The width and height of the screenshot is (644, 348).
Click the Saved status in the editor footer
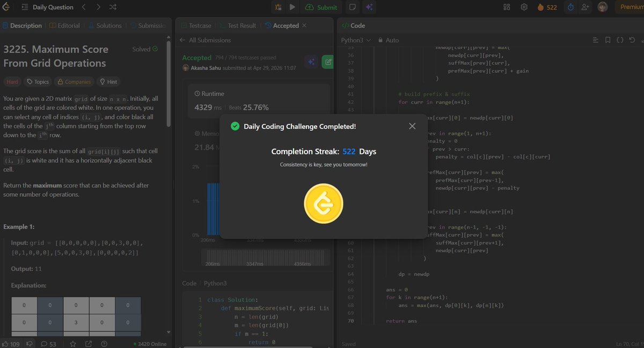348,344
